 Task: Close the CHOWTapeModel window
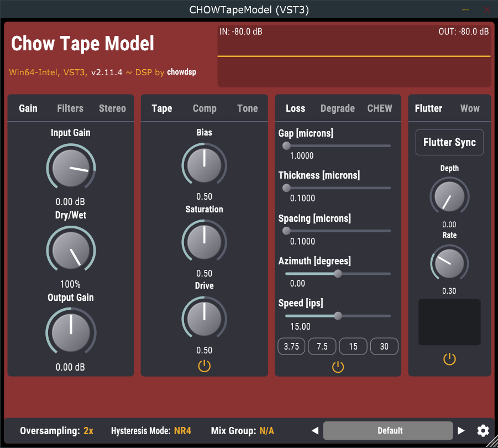coord(487,10)
